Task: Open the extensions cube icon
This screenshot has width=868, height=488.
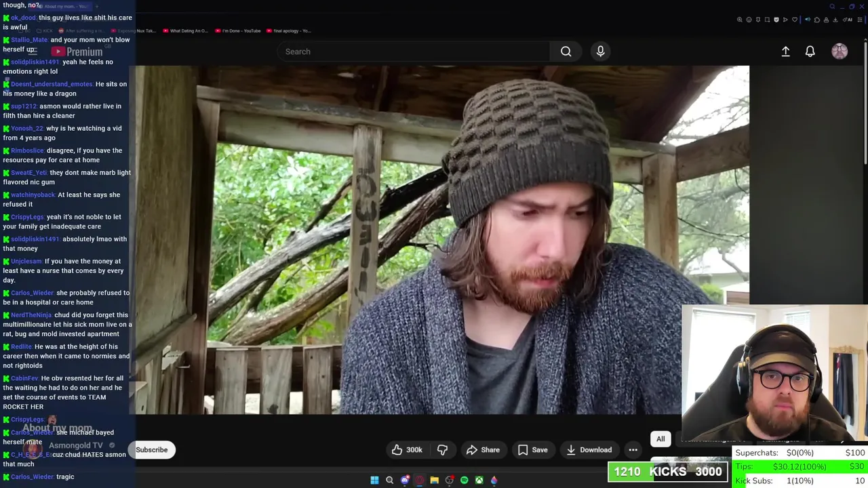Action: click(817, 20)
